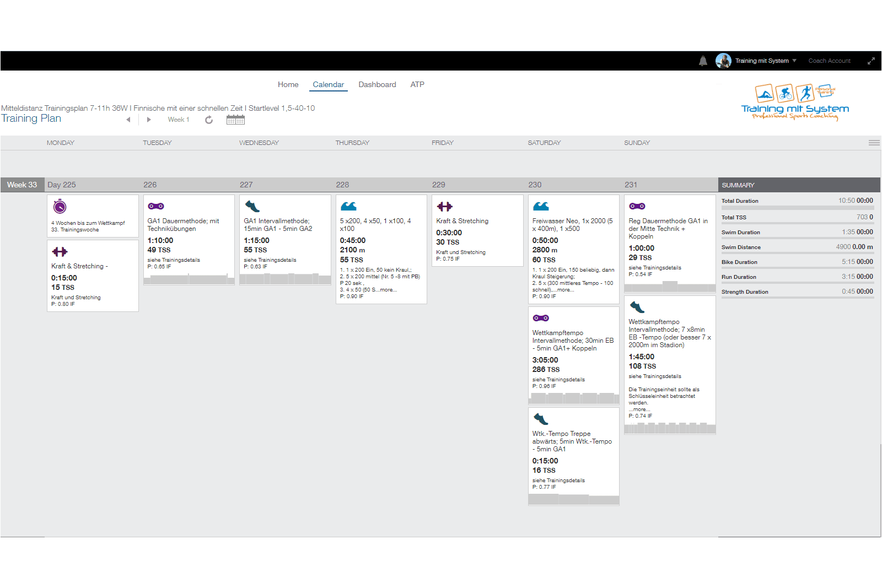Open the Training mit System account dropdown
Screen dimensions: 882x588
click(x=766, y=61)
